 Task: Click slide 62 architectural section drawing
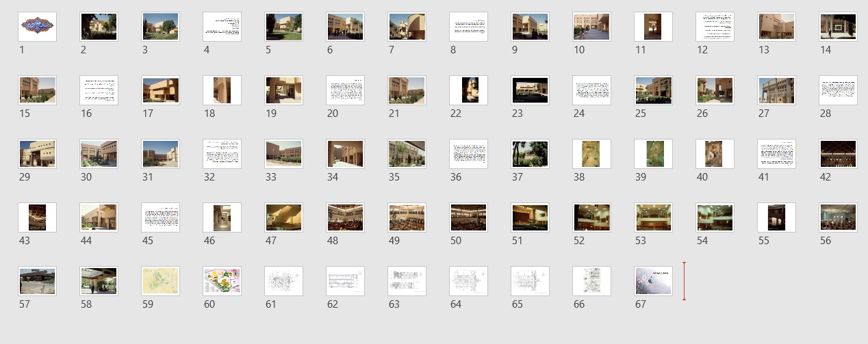click(345, 281)
